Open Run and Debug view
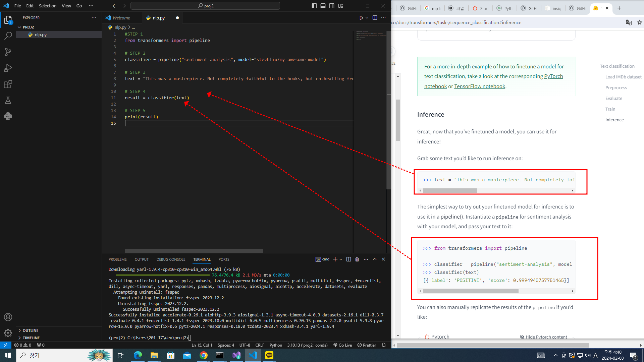The height and width of the screenshot is (362, 644). [8, 68]
